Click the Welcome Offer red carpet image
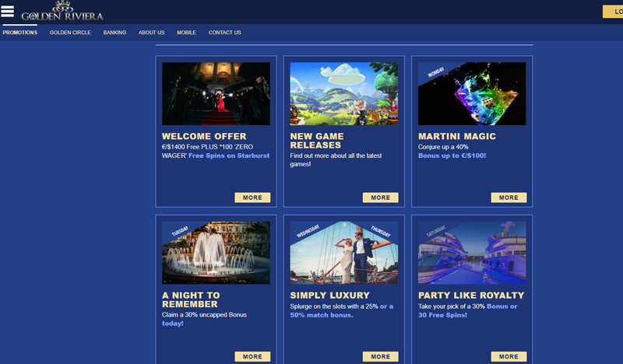623x364 pixels. pos(216,93)
